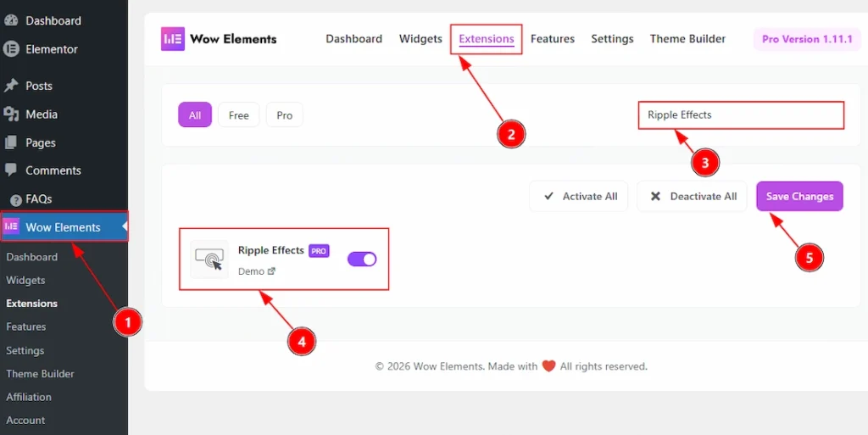Select the Extensions tab in header
The image size is (868, 435).
[x=486, y=39]
